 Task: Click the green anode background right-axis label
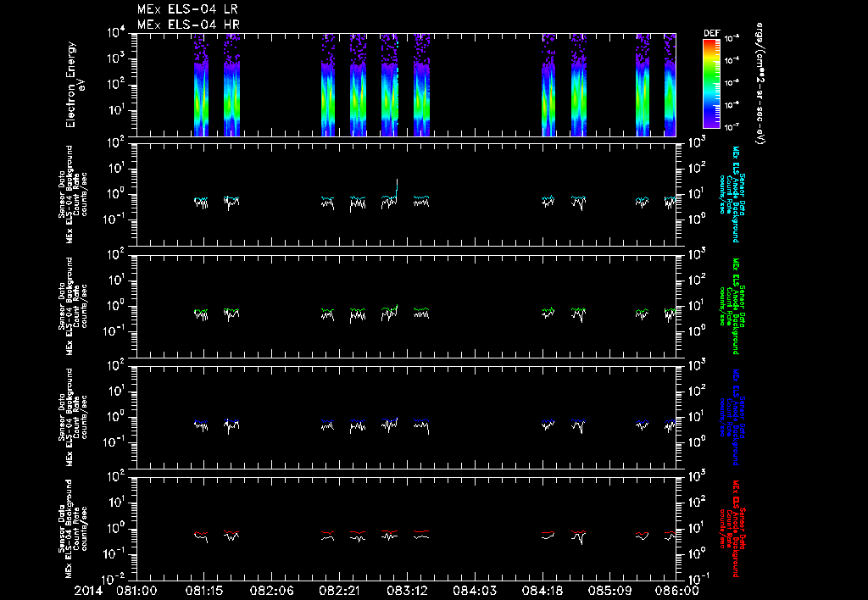click(x=732, y=306)
